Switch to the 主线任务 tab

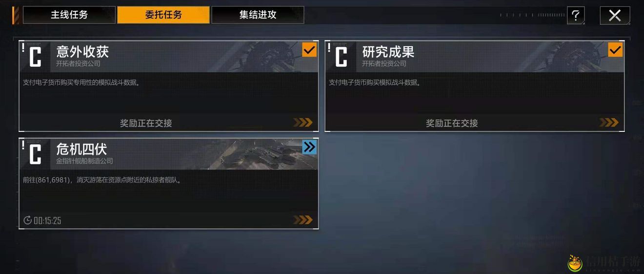[69, 15]
